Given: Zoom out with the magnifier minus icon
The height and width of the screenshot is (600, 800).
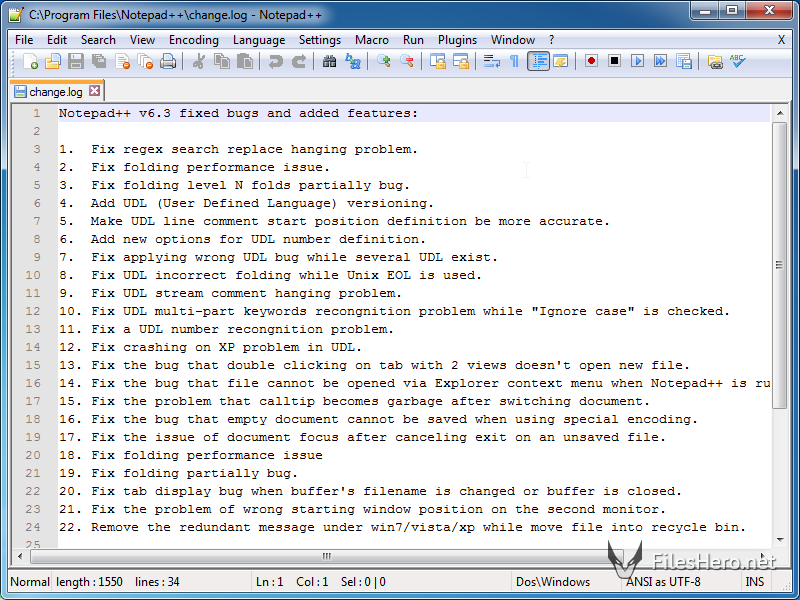Looking at the screenshot, I should pyautogui.click(x=407, y=62).
